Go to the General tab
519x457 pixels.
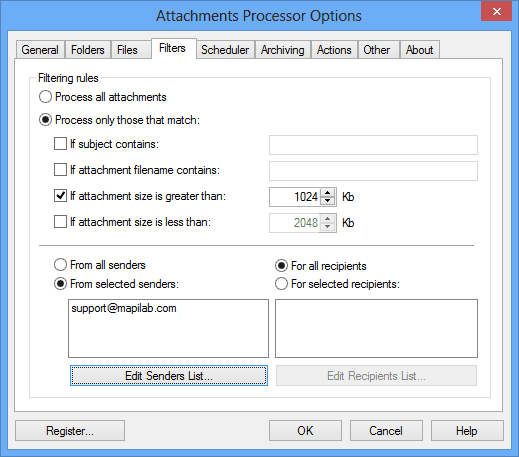tap(40, 50)
